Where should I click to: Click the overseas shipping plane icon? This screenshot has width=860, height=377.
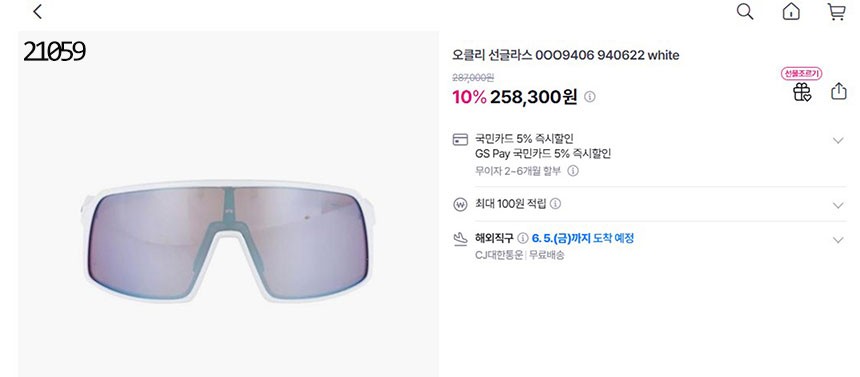[x=460, y=239]
